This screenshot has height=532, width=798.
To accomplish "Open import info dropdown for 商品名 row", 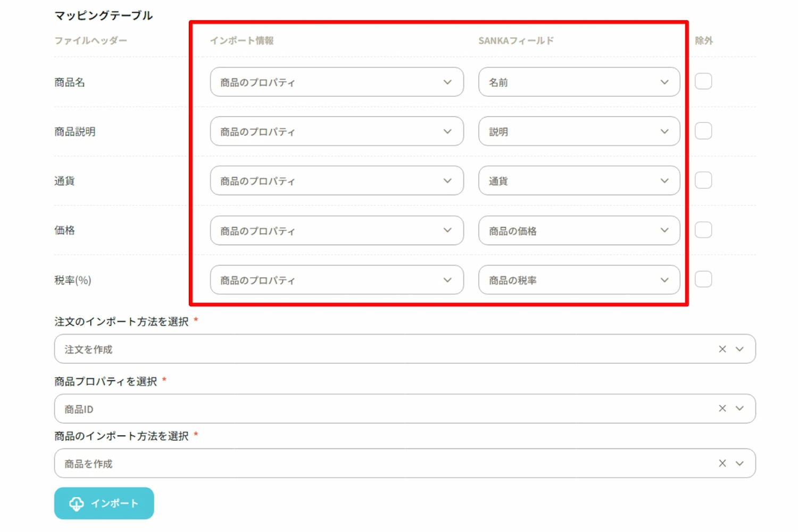I will [x=336, y=82].
